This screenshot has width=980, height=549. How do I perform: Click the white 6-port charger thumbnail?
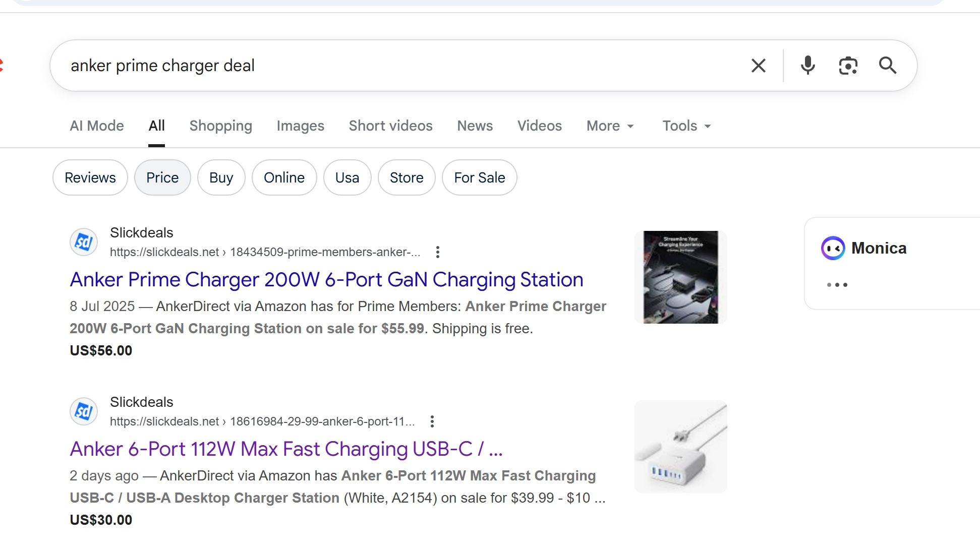click(680, 447)
